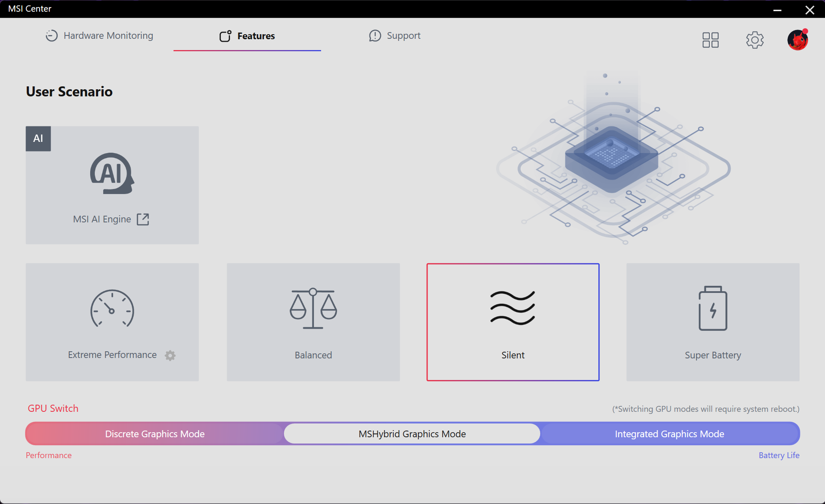Switch to Discrete Graphics Mode

(x=155, y=434)
